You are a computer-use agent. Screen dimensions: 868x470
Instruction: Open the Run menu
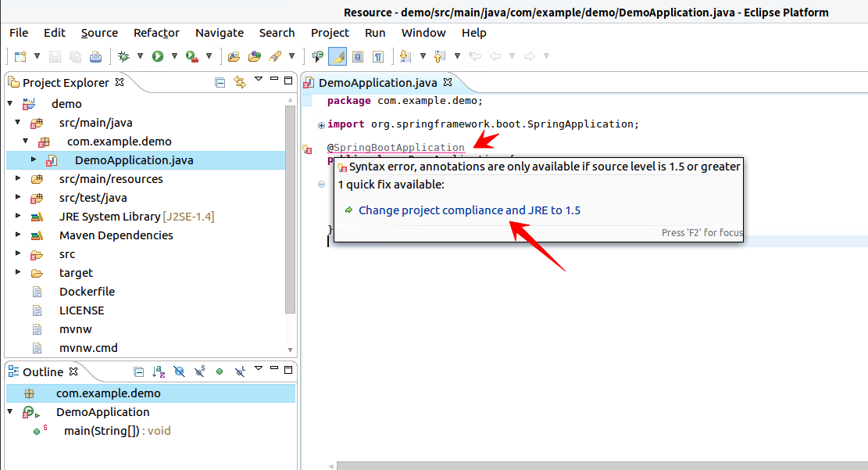click(375, 33)
